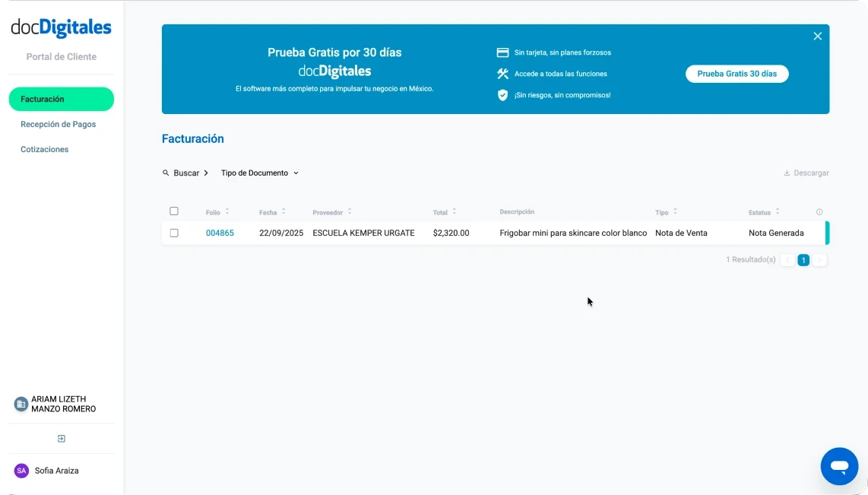Click the Descargar download icon
The image size is (868, 495).
[x=788, y=173]
